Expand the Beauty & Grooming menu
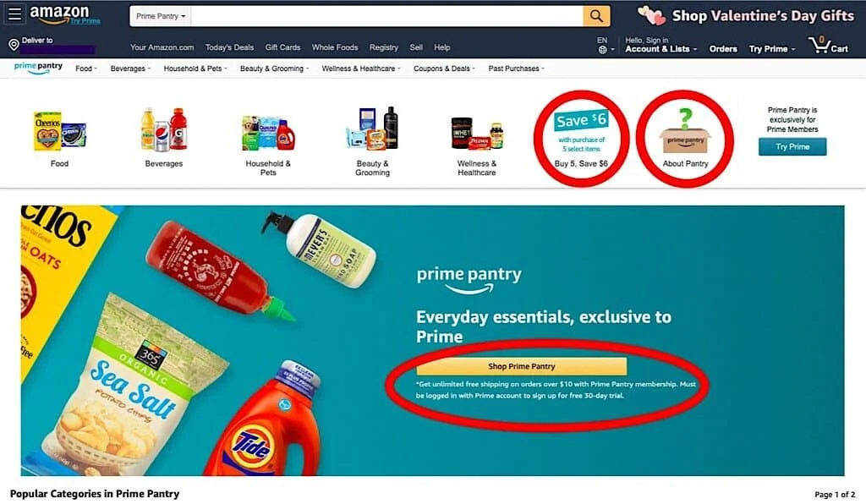This screenshot has width=866, height=504. click(275, 68)
